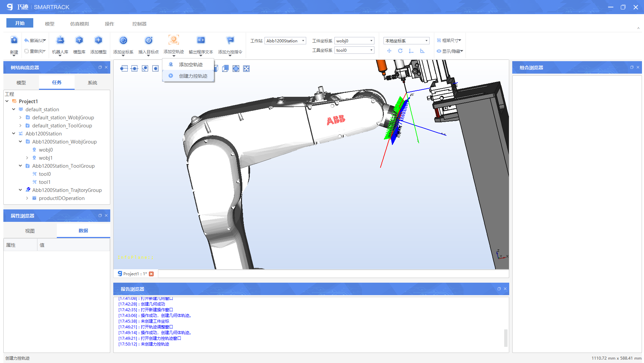Expand default_station_ToolGroup node
Viewport: 644px width, 363px height.
click(21, 125)
